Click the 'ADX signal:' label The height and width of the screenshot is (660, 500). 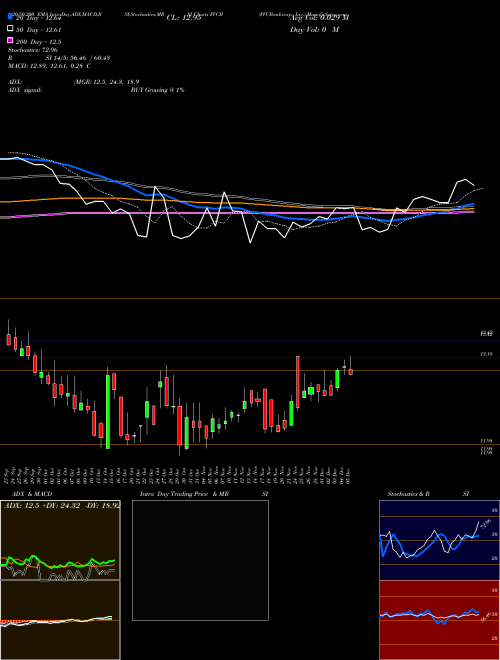click(x=25, y=90)
